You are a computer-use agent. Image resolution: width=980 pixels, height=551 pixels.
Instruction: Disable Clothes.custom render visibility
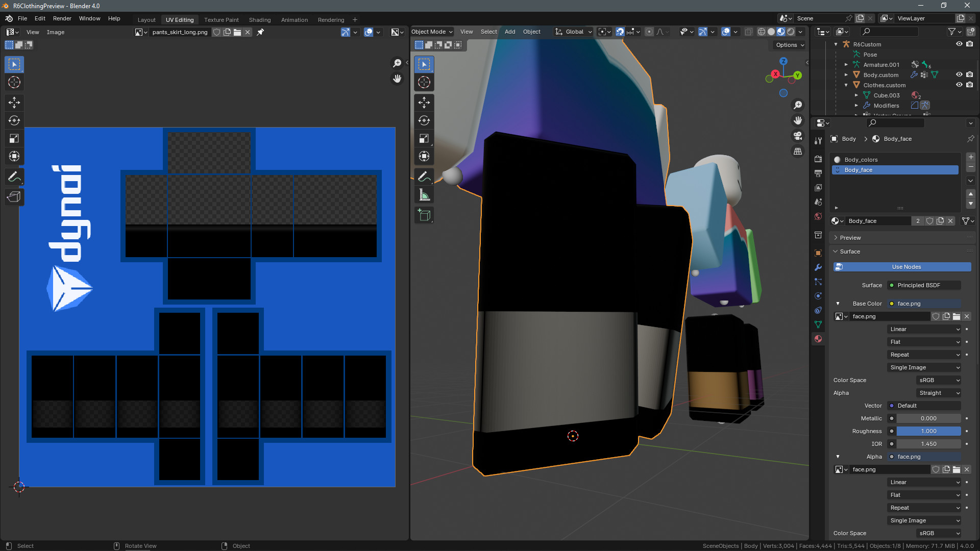(970, 85)
